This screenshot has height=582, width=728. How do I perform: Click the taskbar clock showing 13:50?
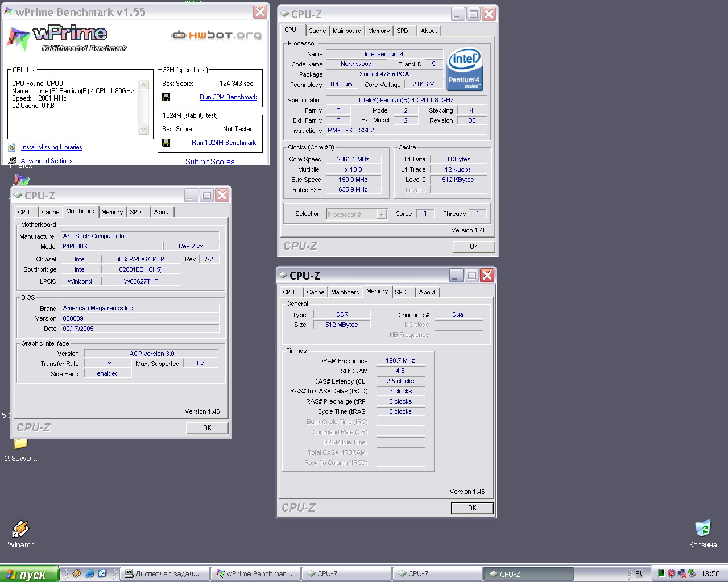(x=710, y=574)
